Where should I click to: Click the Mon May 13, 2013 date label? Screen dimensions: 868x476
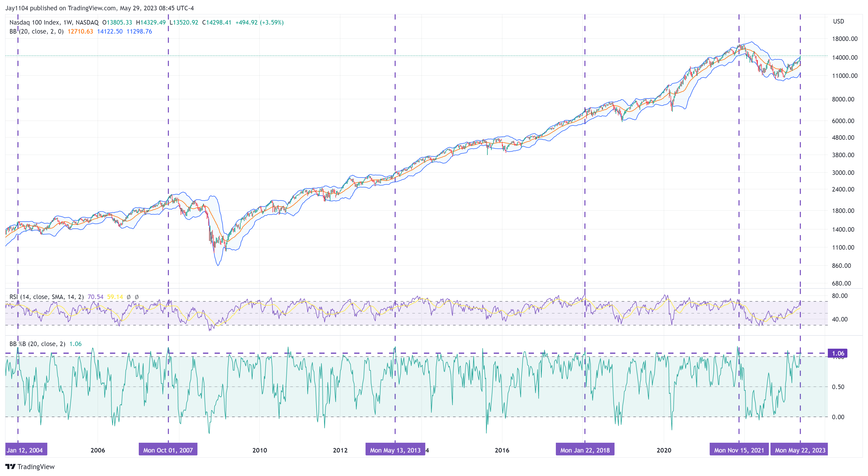395,450
